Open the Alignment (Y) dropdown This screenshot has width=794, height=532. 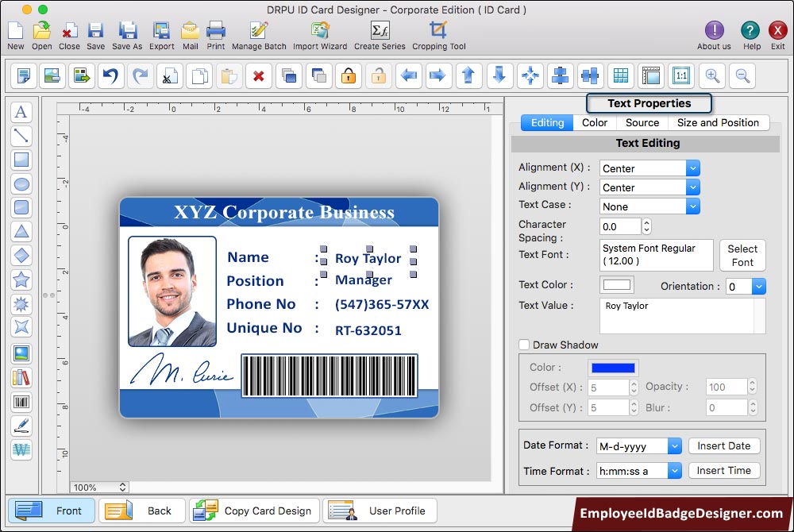[x=649, y=187]
